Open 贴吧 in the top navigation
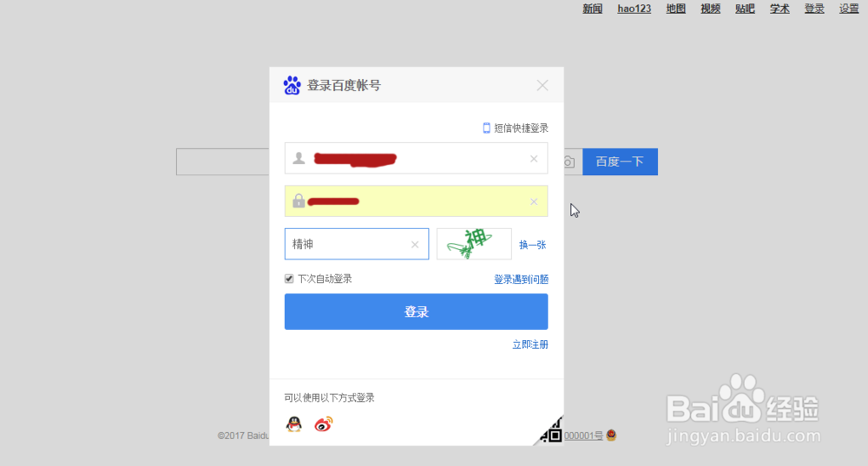 745,9
